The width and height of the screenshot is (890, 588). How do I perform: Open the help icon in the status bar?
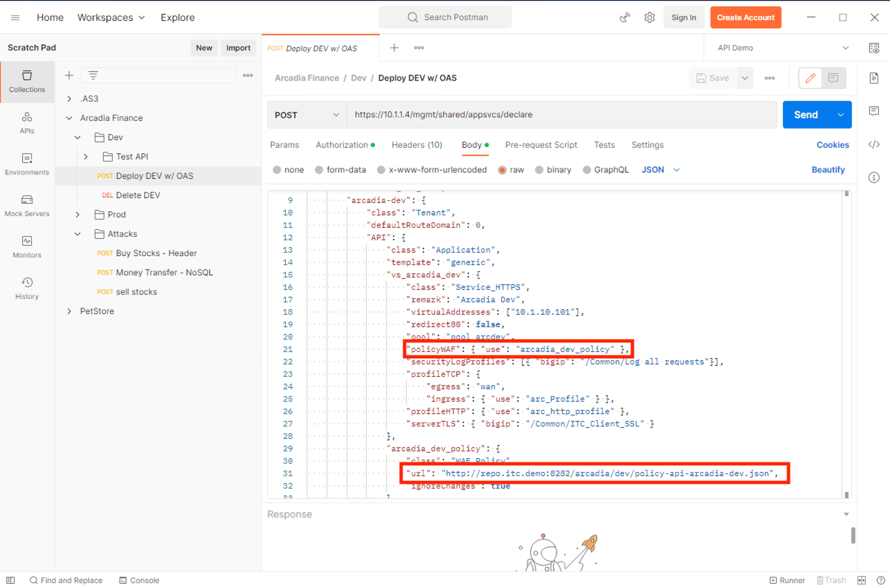pyautogui.click(x=880, y=580)
